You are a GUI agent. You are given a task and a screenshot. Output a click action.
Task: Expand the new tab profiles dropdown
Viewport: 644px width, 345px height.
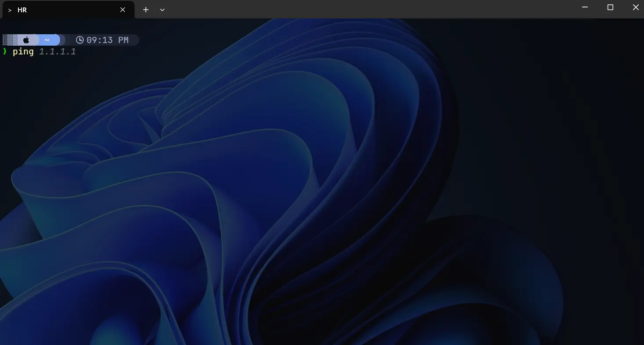coord(162,10)
